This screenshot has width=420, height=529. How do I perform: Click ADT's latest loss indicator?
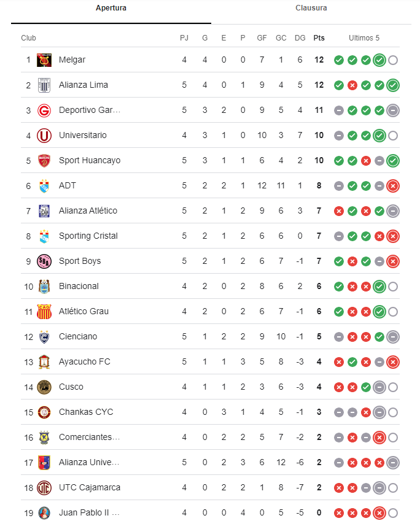click(x=393, y=186)
